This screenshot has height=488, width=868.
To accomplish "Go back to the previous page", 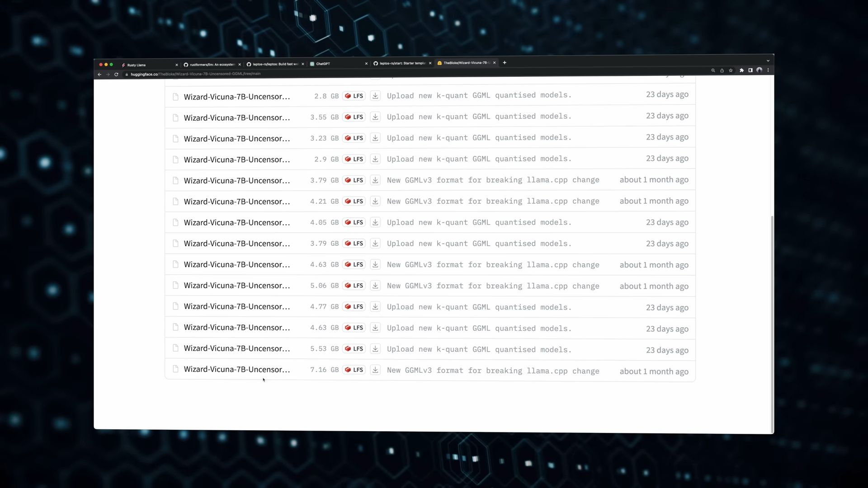I will click(99, 75).
